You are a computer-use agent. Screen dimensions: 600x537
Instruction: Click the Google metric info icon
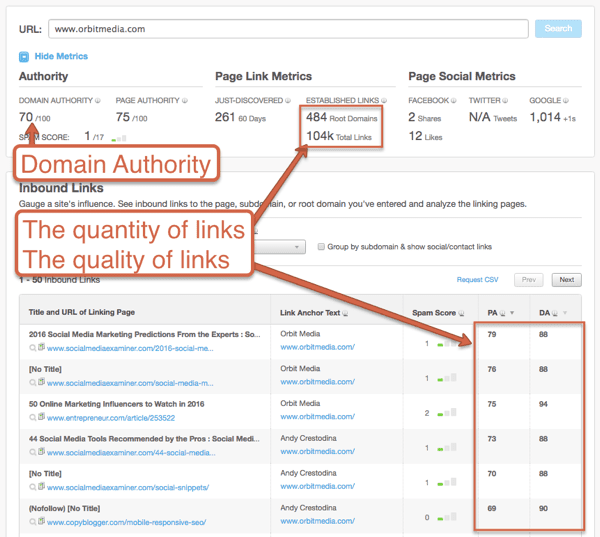[x=566, y=100]
